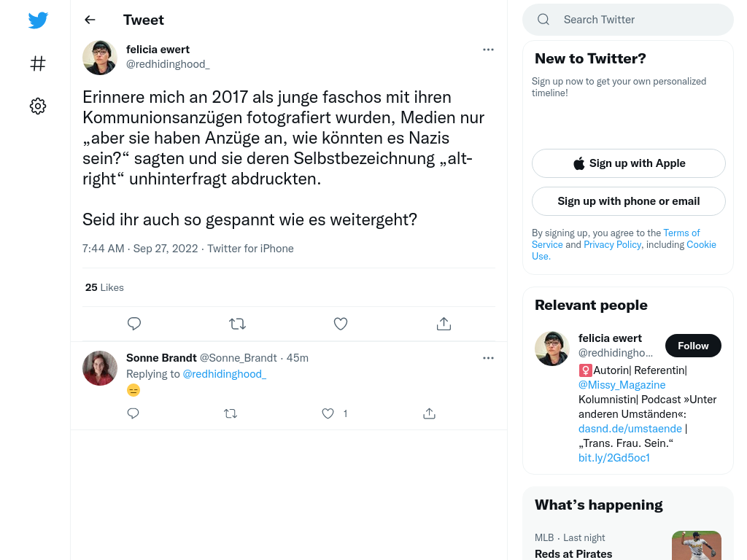Retweet felicia ewert's main tweet
Viewport: 747px width, 560px height.
[x=237, y=324]
